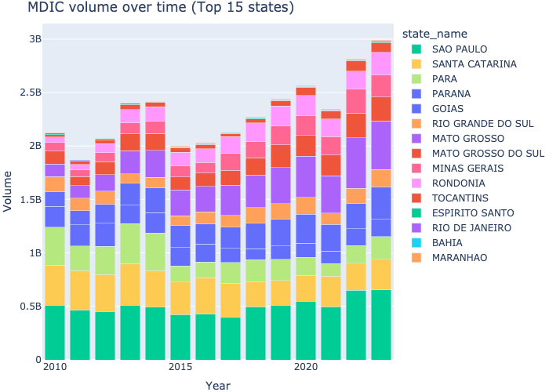
Task: Click the PARANA legend color swatch
Action: tap(416, 93)
